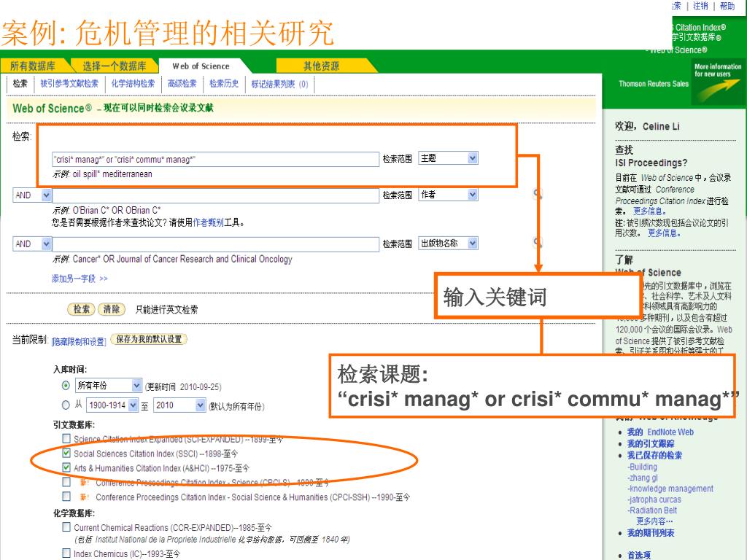The width and height of the screenshot is (747, 560).
Task: Open 标记结果列表 (0)
Action: coord(279,85)
